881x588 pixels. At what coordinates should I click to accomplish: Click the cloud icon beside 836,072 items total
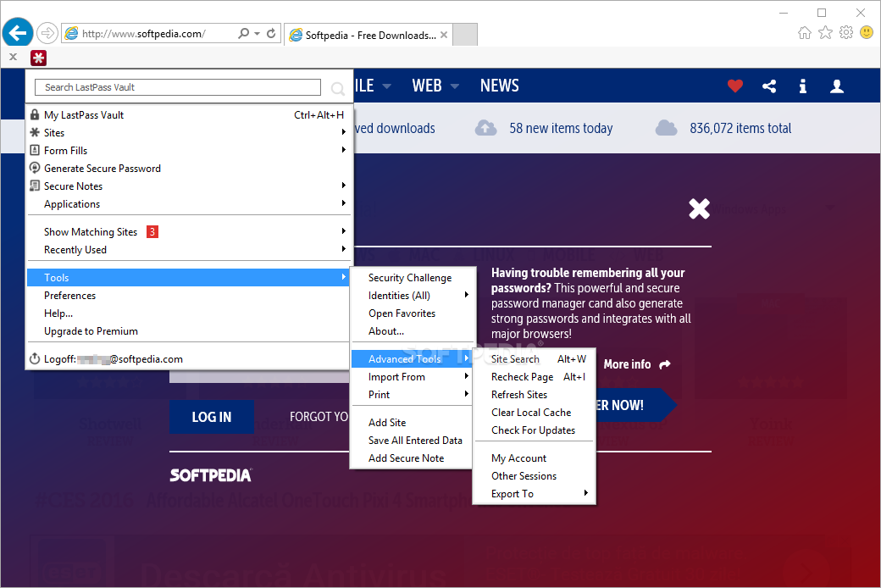pos(667,128)
